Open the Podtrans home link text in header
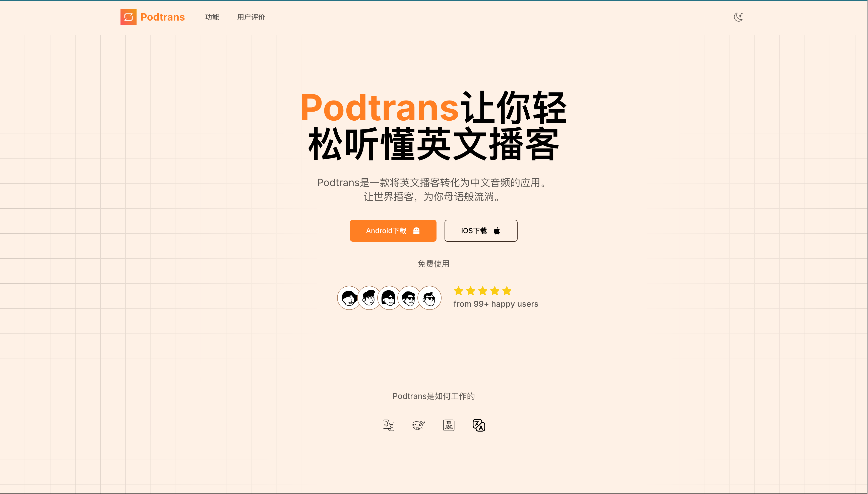This screenshot has width=868, height=494. point(163,17)
